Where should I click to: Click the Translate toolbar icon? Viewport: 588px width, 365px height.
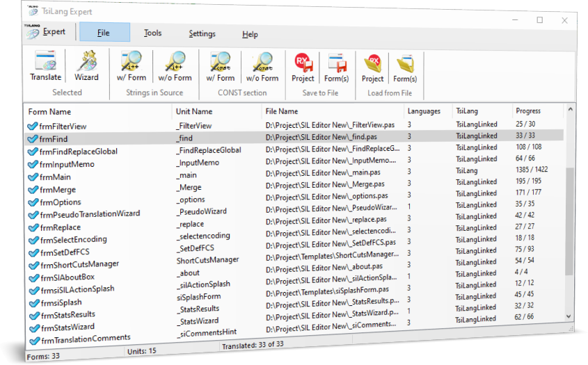[x=45, y=66]
